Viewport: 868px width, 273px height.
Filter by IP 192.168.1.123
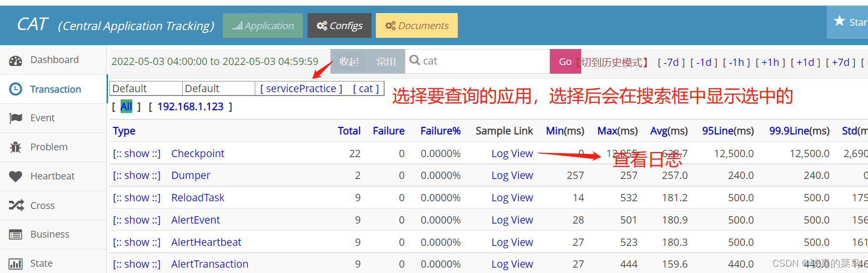(x=190, y=107)
